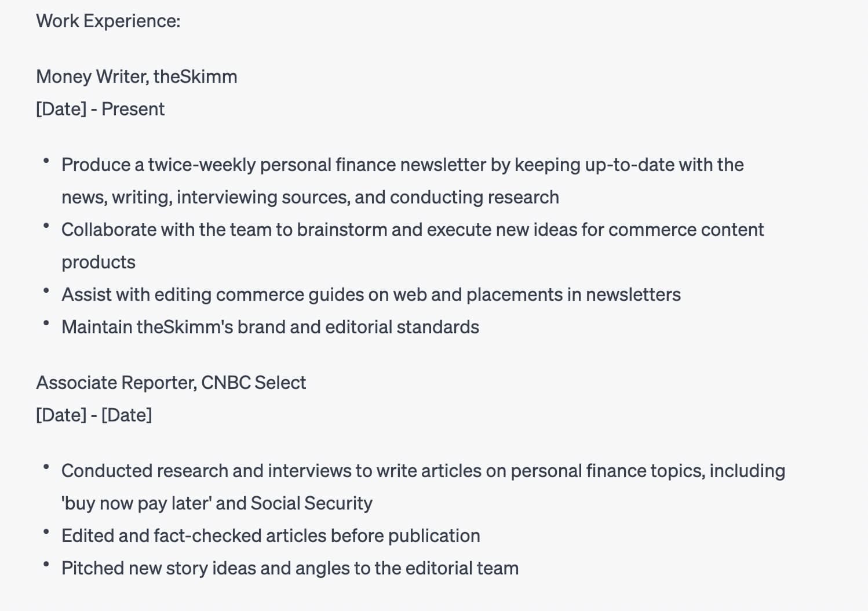Image resolution: width=868 pixels, height=611 pixels.
Task: Click the standalone word products
Action: [98, 263]
